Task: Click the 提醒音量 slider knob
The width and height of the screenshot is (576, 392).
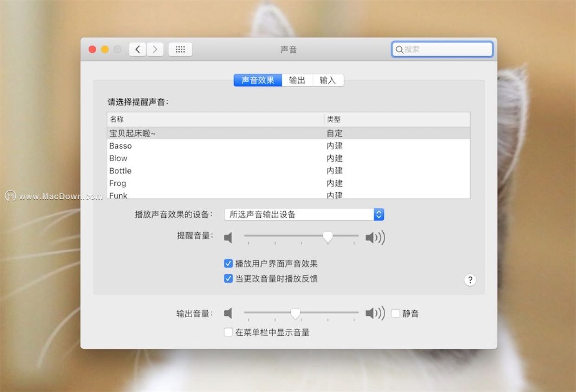Action: (x=328, y=237)
